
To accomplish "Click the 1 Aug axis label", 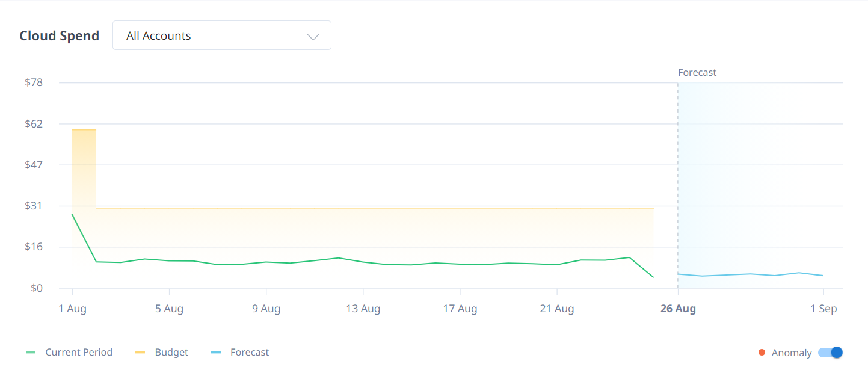I will 72,309.
